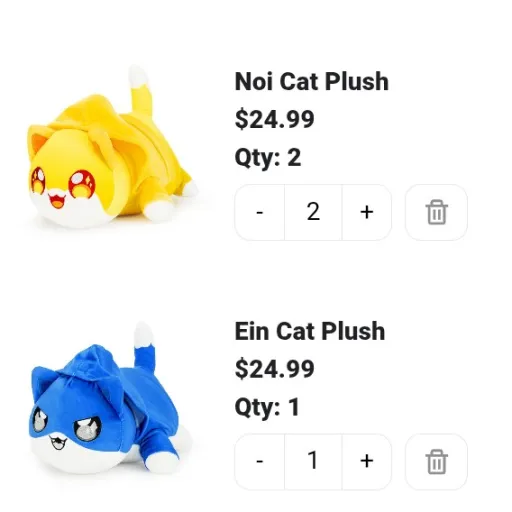
Task: Select the Ein quantity field showing 1
Action: 313,462
